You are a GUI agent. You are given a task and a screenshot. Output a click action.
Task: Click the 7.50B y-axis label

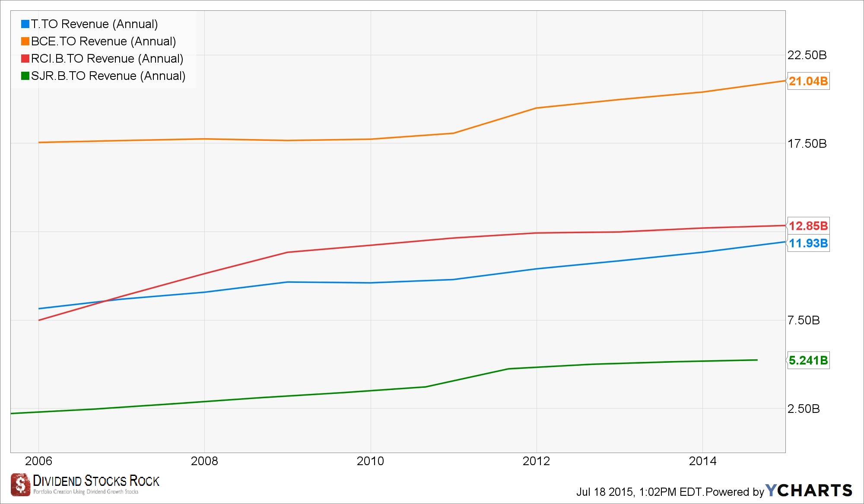tap(804, 320)
